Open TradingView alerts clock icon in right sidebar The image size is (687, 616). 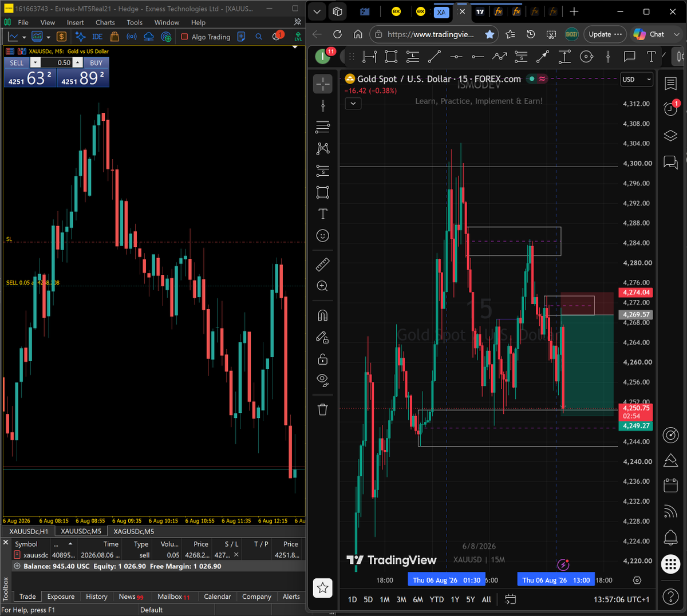pos(670,109)
